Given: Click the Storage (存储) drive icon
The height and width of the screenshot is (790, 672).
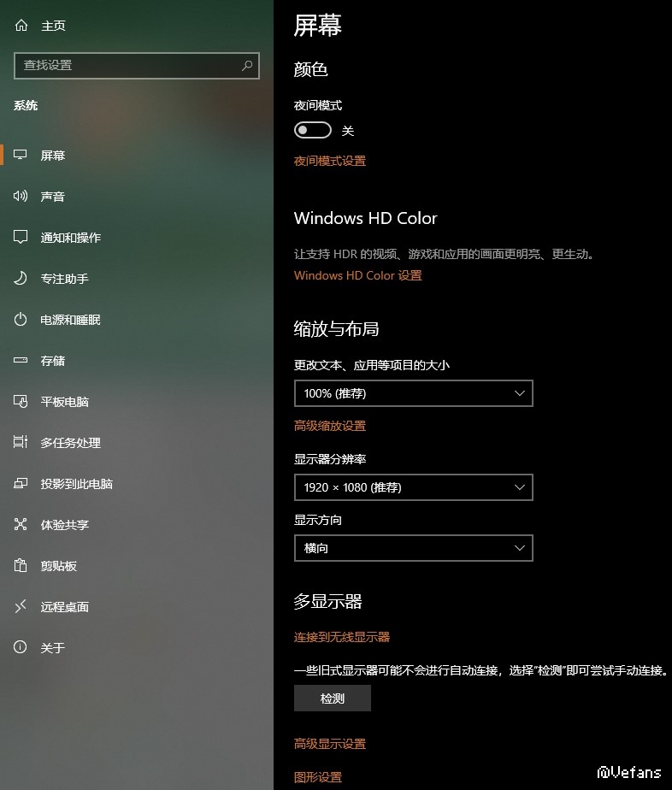Looking at the screenshot, I should [21, 360].
